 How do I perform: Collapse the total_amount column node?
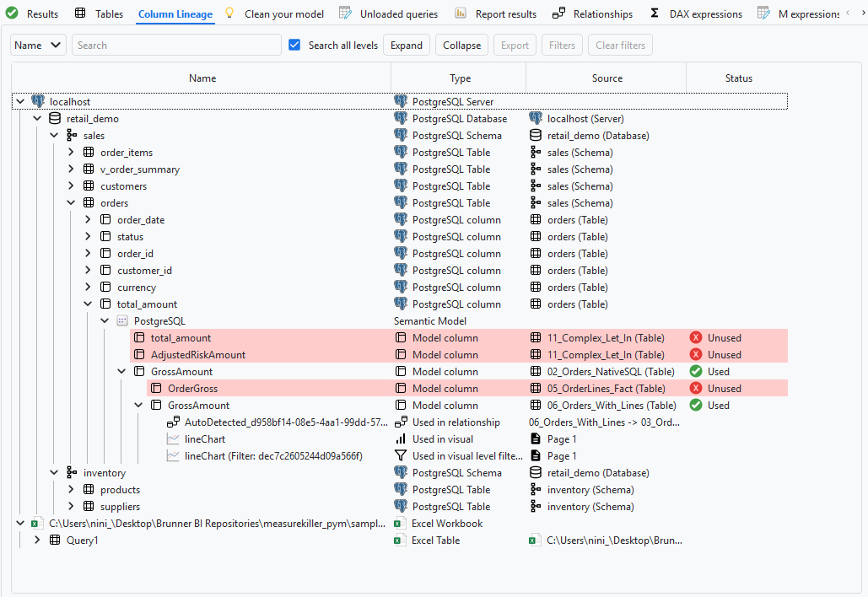tap(88, 304)
